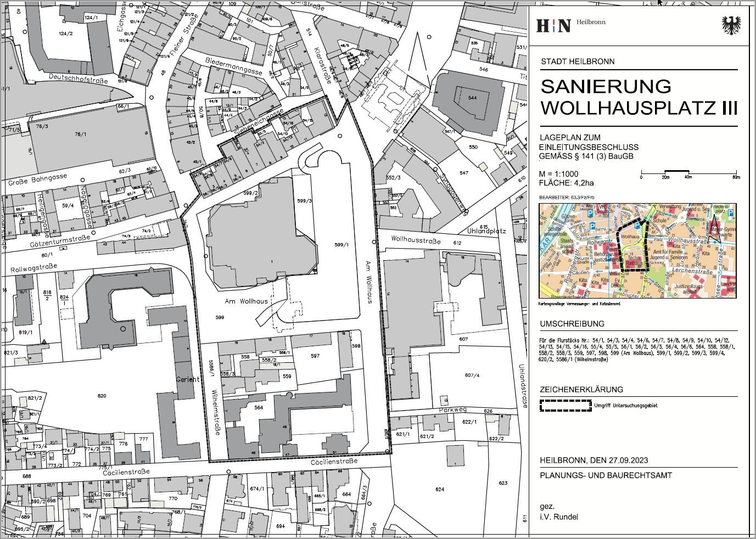
Task: Click parcel number 564
Action: click(259, 407)
